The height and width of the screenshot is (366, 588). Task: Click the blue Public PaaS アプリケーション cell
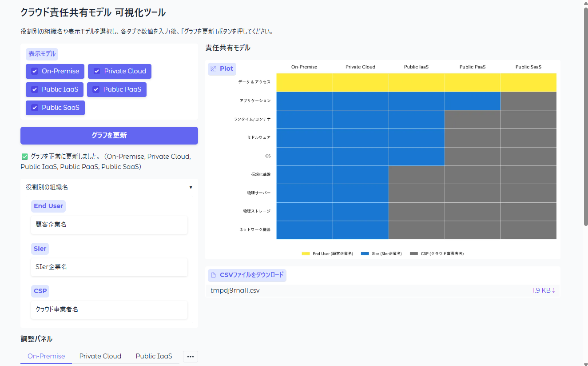pos(473,101)
